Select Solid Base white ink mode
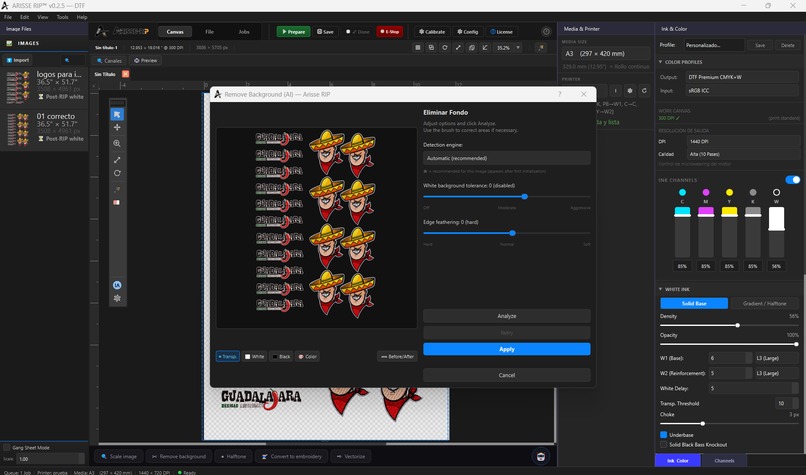Viewport: 806px width, 475px height. click(x=694, y=303)
